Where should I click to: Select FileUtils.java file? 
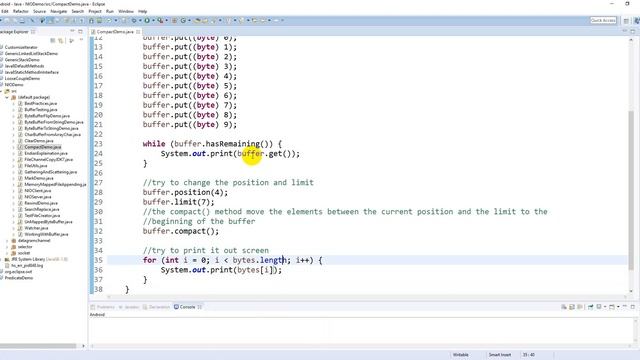tap(36, 166)
